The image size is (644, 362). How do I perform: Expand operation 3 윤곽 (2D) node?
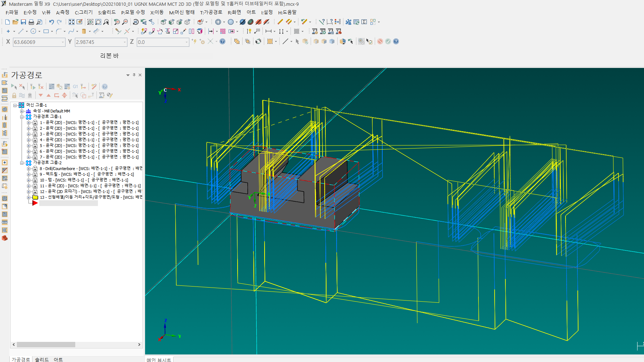pos(29,134)
